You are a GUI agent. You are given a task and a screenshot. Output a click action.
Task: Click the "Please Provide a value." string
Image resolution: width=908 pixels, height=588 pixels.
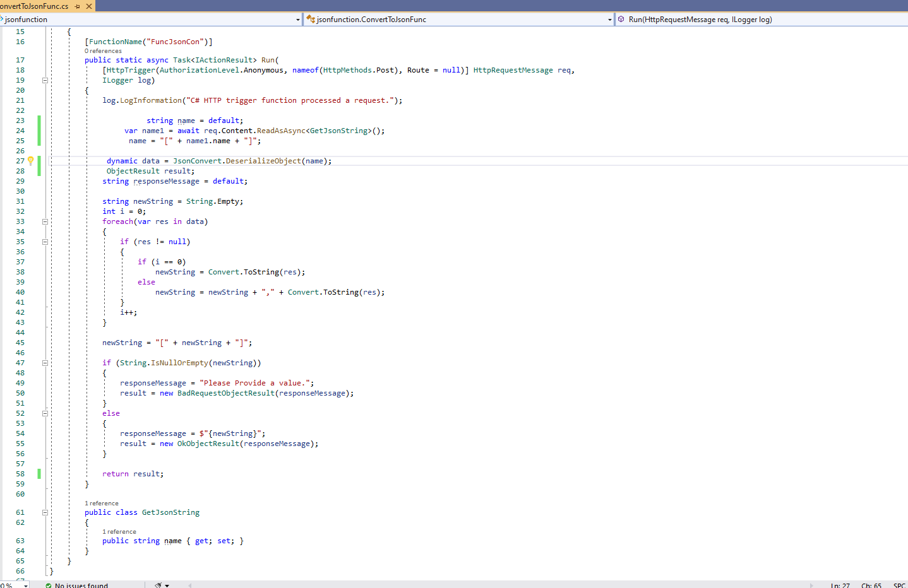click(x=254, y=383)
